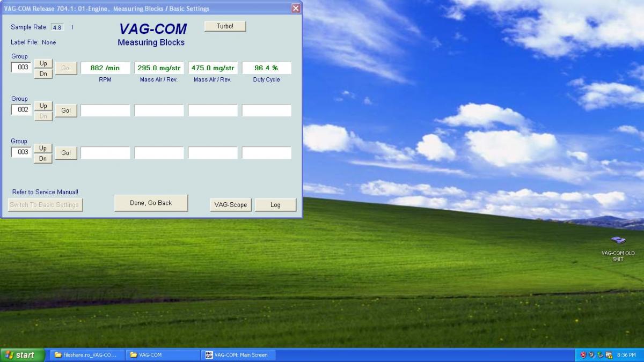
Task: Switch to fileshare.ro_VAG-CO folder taskbar item
Action: (x=87, y=355)
